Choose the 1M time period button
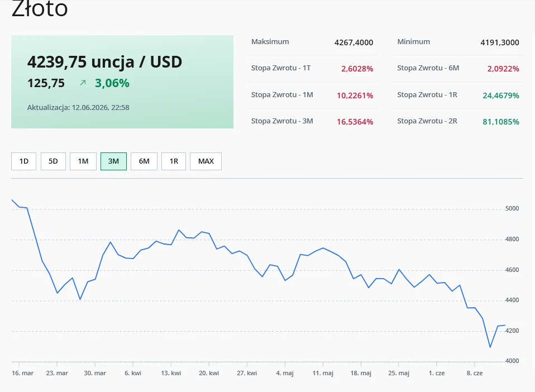 point(83,161)
